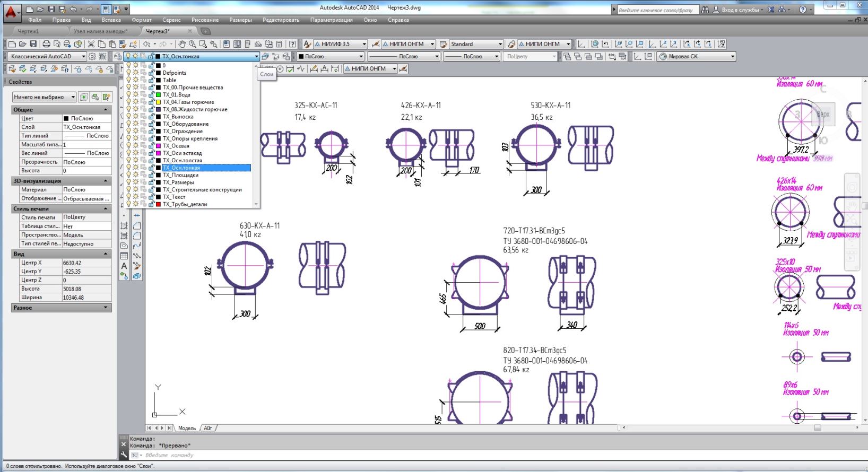
Task: Open the Help question mark icon
Action: point(292,44)
